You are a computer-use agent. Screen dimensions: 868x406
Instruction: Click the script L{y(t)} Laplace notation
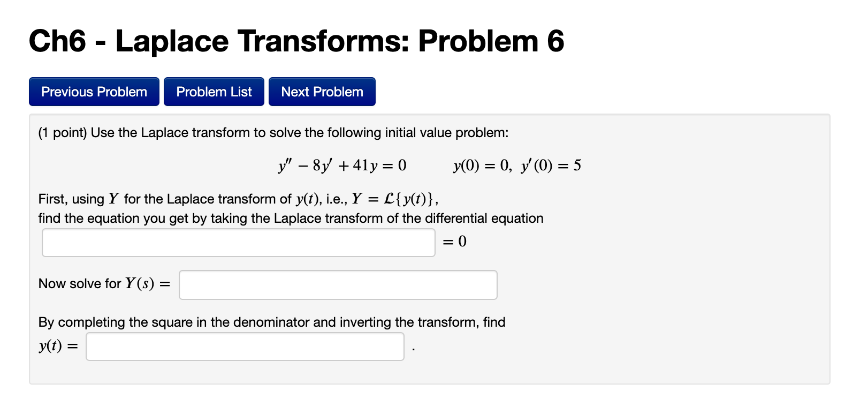point(412,199)
